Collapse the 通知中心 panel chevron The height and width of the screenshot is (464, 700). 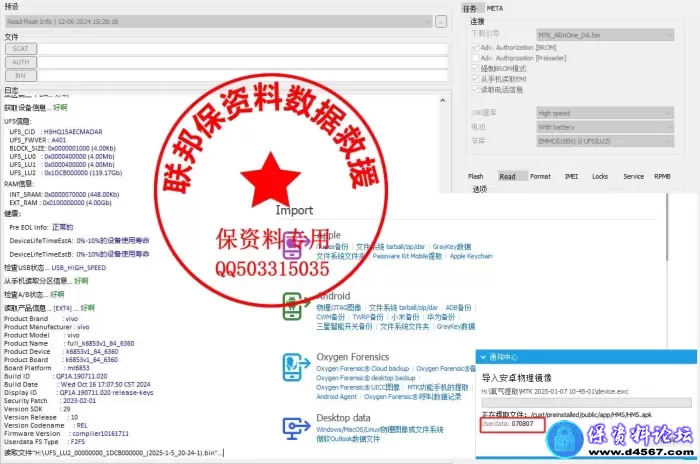[x=483, y=357]
